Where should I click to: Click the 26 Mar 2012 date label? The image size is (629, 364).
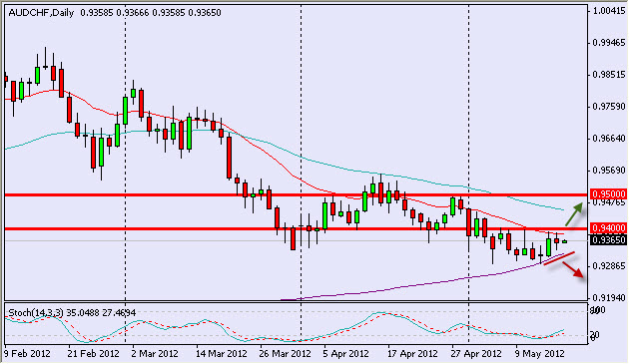click(286, 354)
